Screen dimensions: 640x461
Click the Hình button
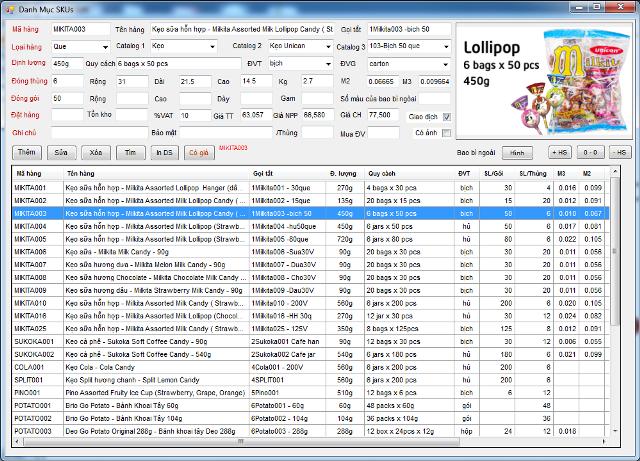click(517, 153)
